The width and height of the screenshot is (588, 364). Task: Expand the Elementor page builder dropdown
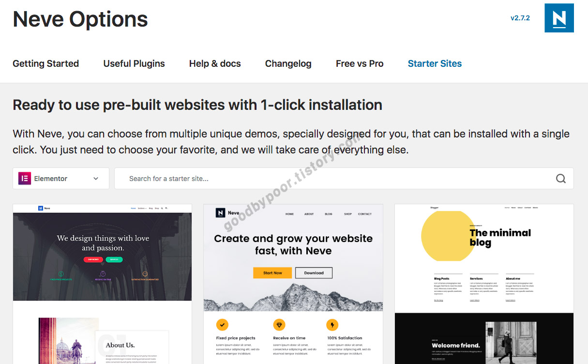pyautogui.click(x=61, y=179)
